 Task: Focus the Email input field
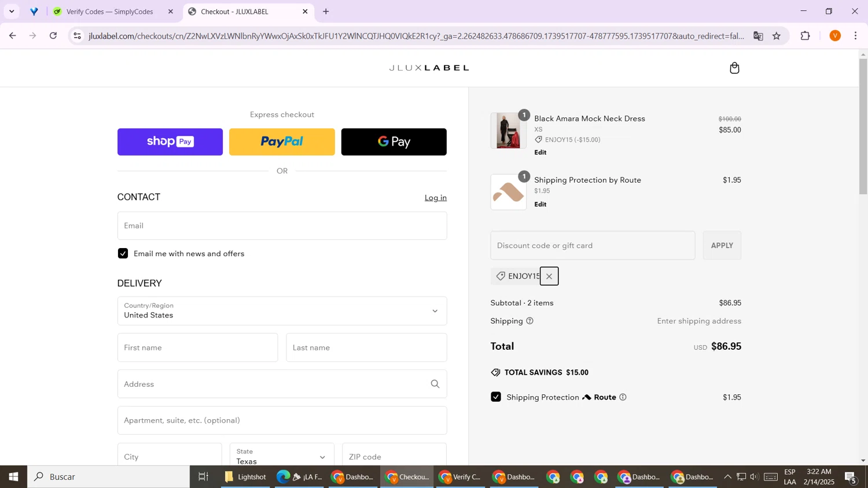282,225
